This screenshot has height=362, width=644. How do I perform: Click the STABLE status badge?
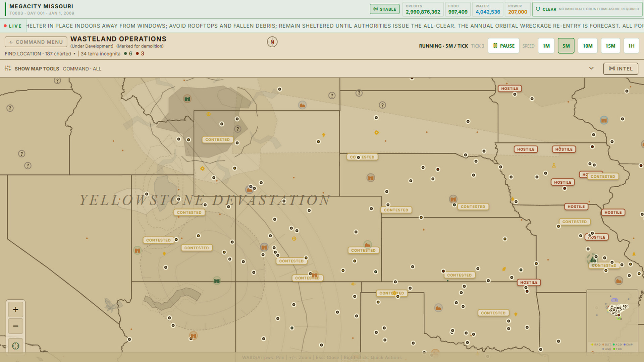[x=384, y=9]
